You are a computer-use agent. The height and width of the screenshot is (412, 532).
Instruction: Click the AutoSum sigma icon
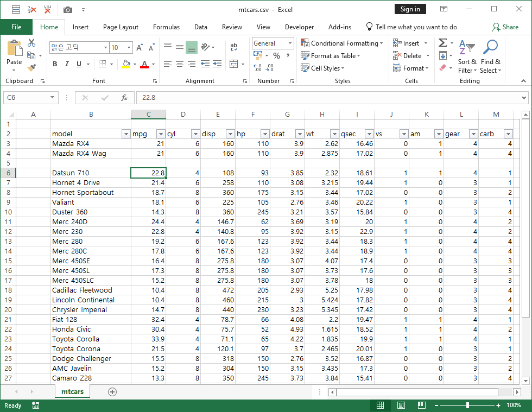point(442,43)
